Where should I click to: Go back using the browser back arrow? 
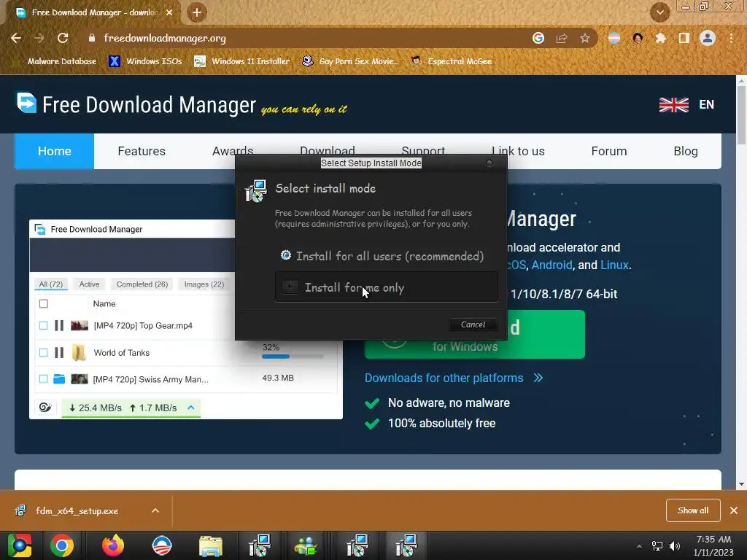(16, 38)
